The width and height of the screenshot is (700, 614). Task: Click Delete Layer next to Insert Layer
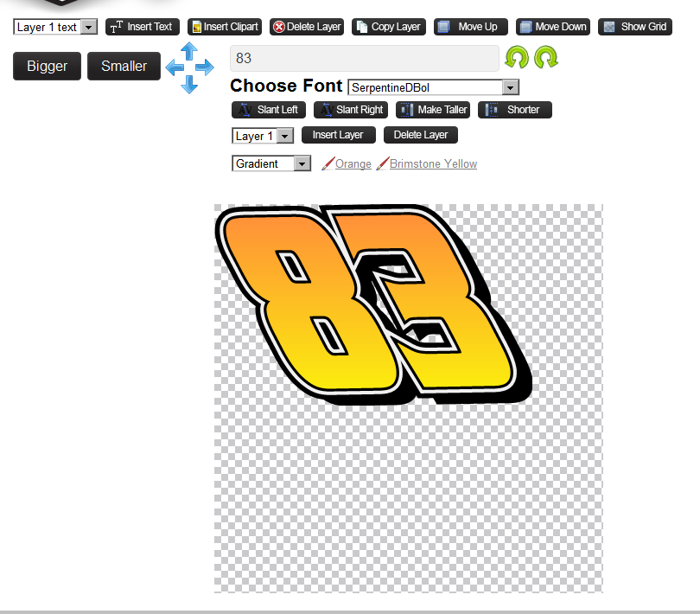pyautogui.click(x=421, y=135)
